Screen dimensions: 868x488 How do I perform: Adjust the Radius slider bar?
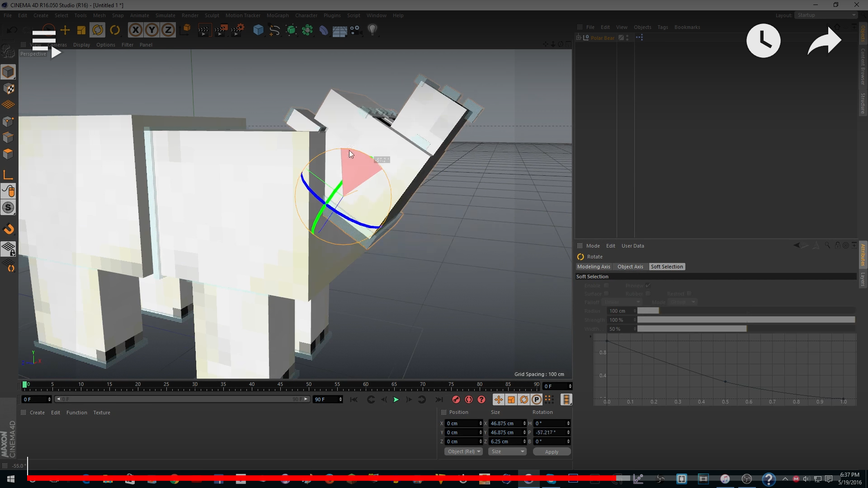click(x=746, y=311)
